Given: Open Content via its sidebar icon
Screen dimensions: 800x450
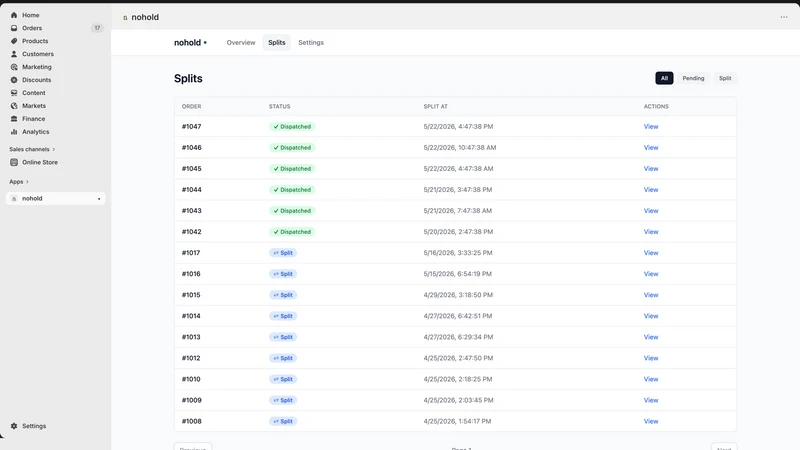Looking at the screenshot, I should [14, 93].
